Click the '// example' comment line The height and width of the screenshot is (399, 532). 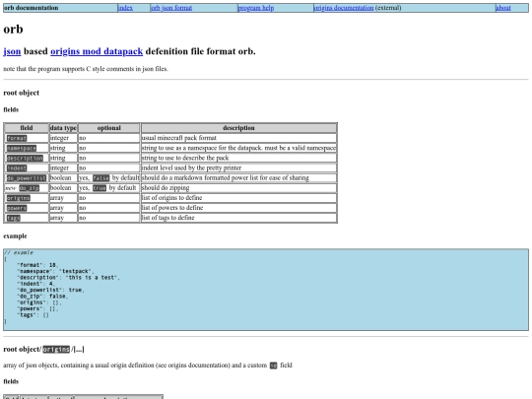tap(19, 252)
